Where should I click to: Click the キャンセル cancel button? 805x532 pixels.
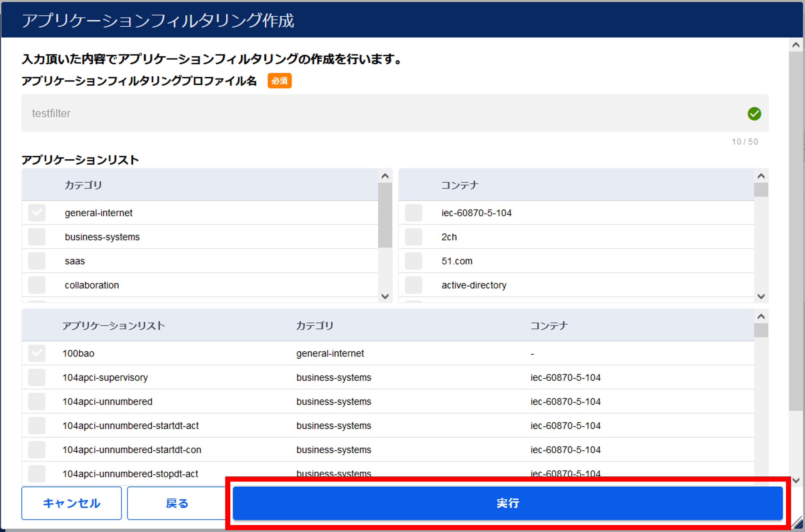pyautogui.click(x=72, y=503)
